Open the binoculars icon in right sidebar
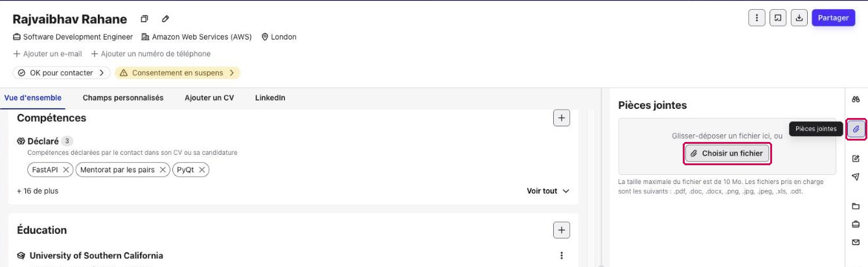Image resolution: width=868 pixels, height=267 pixels. point(856,99)
